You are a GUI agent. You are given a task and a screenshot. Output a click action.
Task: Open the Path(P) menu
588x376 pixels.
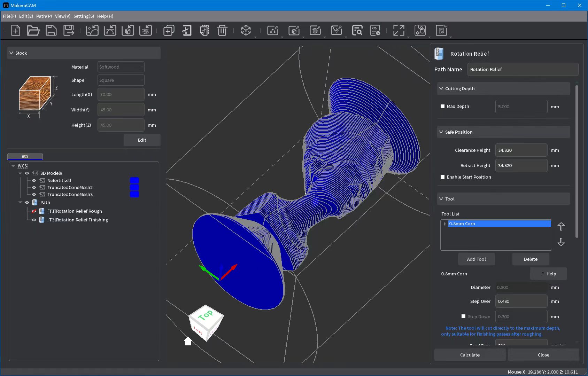click(x=44, y=16)
